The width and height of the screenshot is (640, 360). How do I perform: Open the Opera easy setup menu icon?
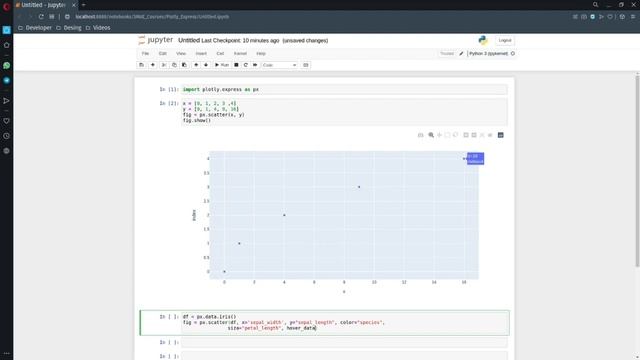[633, 17]
